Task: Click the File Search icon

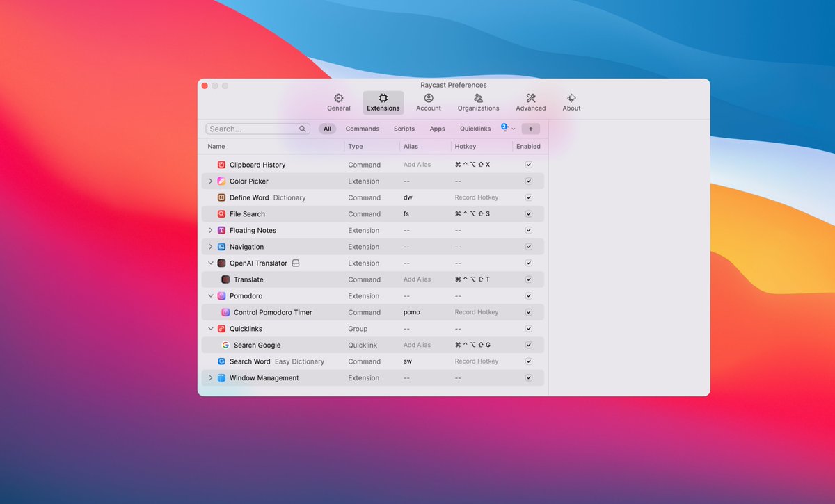Action: click(221, 214)
